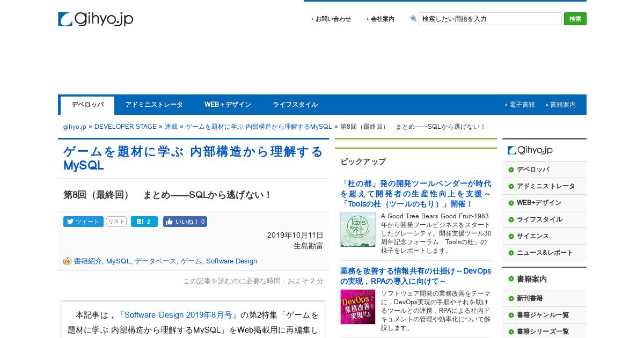644x338 pixels.
Task: Open the sidebar 書籍案内 heading link
Action: [532, 279]
